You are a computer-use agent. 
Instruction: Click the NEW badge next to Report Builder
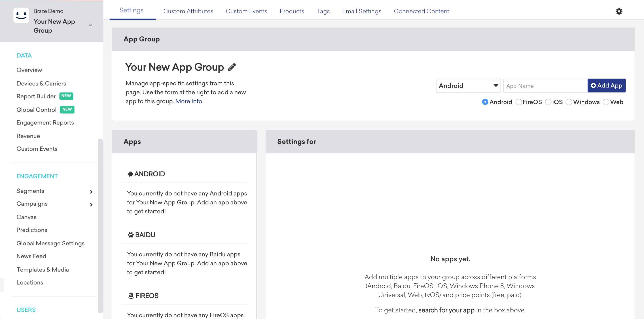(66, 96)
